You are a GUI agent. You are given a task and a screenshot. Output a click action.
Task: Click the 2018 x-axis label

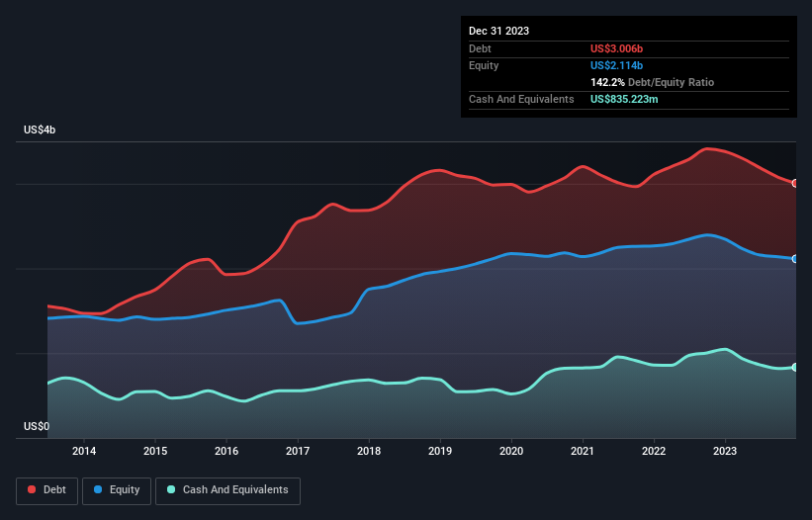[x=369, y=451]
